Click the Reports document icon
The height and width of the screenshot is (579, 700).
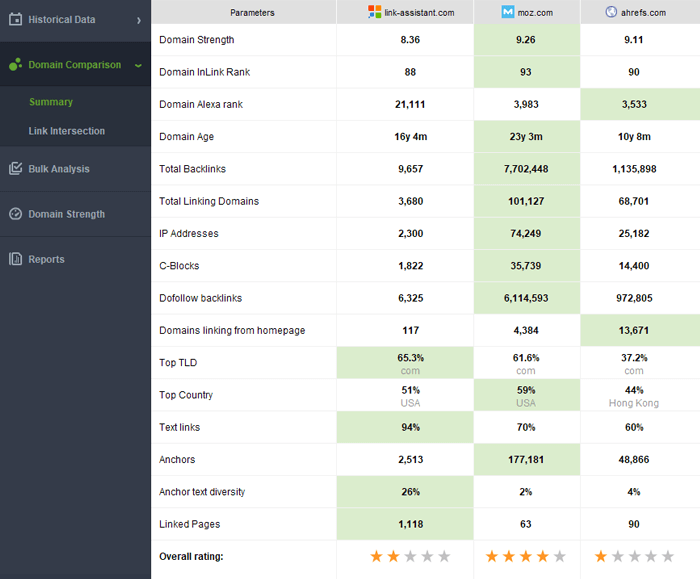click(16, 259)
